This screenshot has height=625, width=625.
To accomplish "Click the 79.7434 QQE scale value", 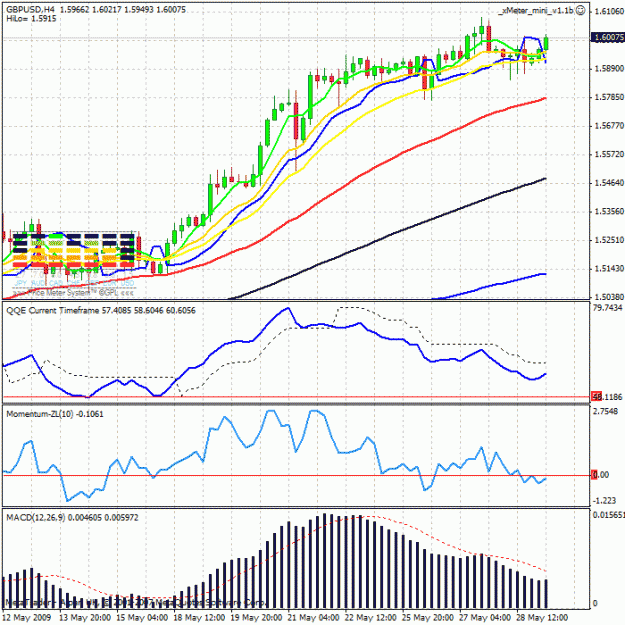I will [x=607, y=308].
